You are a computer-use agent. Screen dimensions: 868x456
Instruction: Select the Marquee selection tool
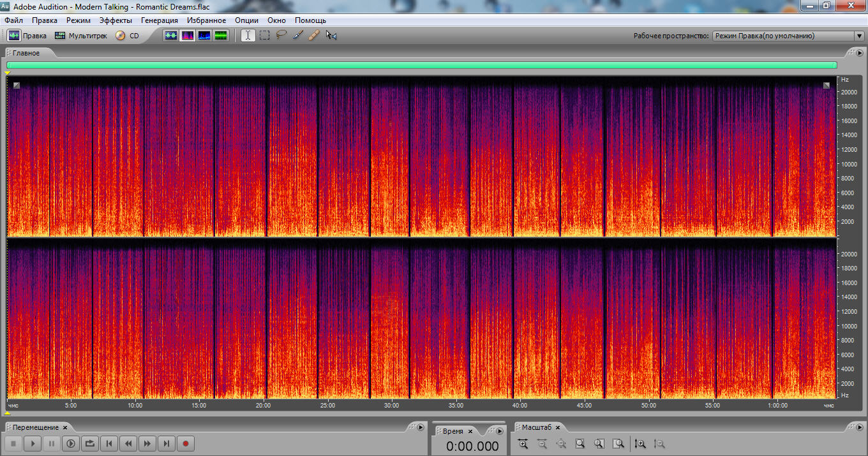[264, 36]
